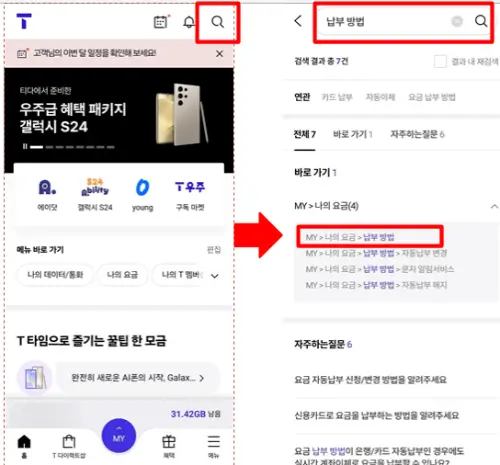Screen dimensions: 500x465
Task: Open FAQ 신용카드로 요금을 납부하는 방법
Action: (377, 415)
